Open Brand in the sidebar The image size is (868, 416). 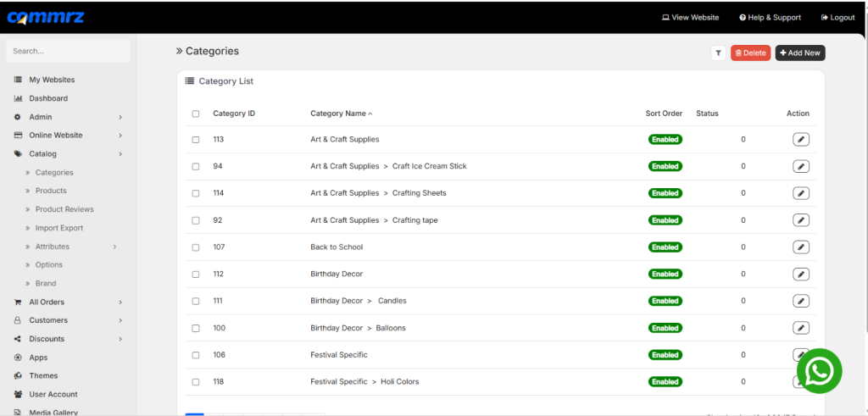click(x=46, y=283)
